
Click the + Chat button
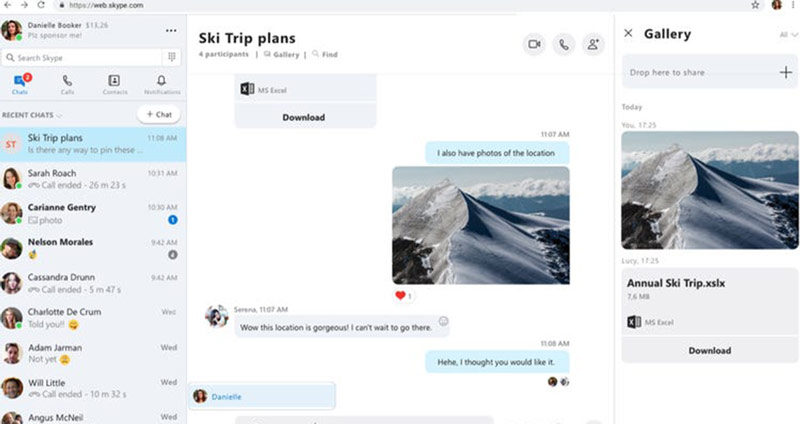point(159,114)
